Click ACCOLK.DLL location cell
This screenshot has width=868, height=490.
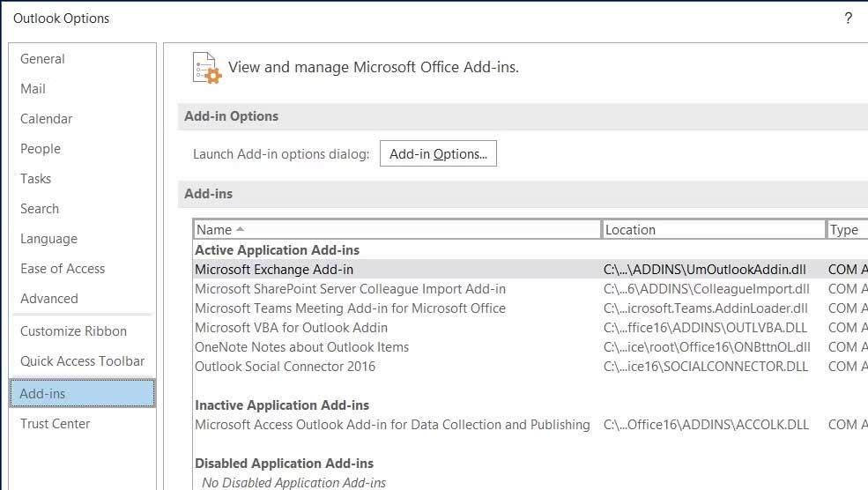(707, 424)
